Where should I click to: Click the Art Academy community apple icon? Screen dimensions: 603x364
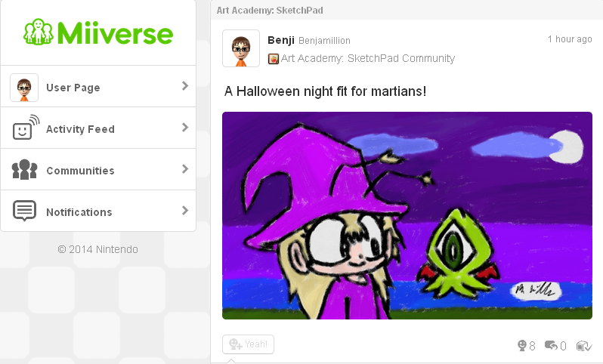pos(273,59)
